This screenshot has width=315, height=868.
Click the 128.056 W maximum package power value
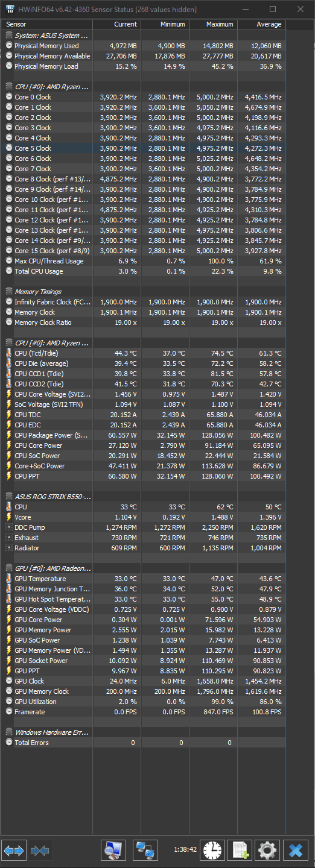pyautogui.click(x=215, y=435)
